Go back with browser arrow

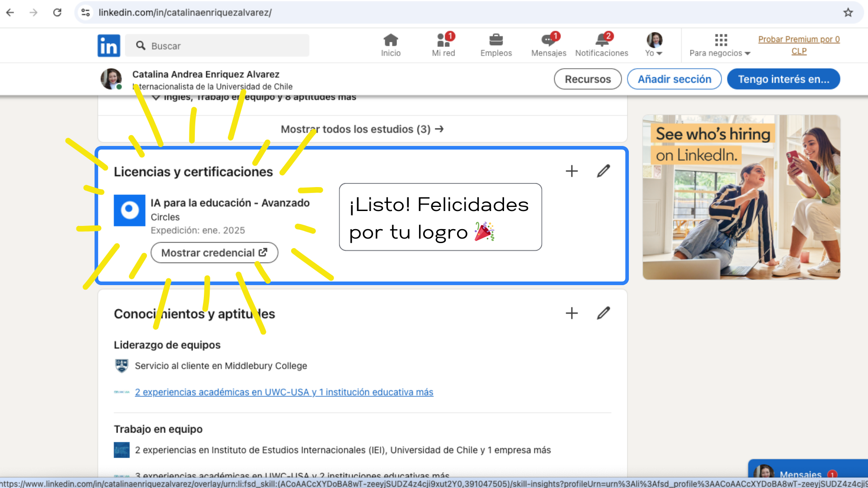point(10,12)
